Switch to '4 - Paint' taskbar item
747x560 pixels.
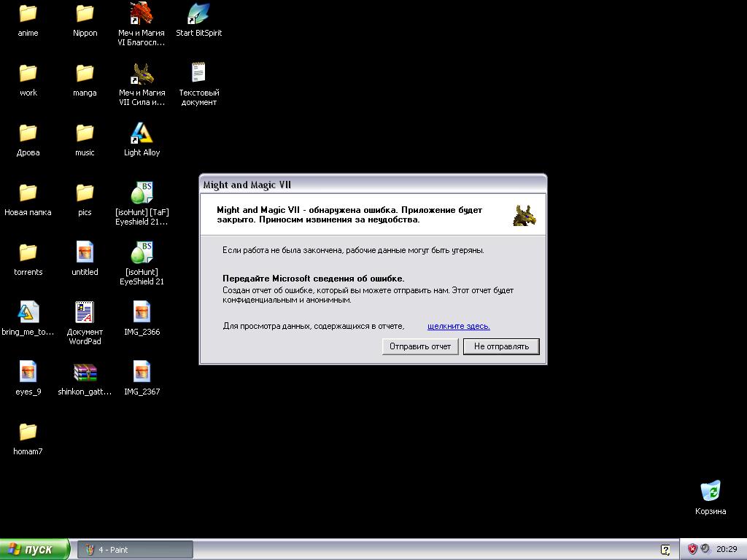point(135,549)
